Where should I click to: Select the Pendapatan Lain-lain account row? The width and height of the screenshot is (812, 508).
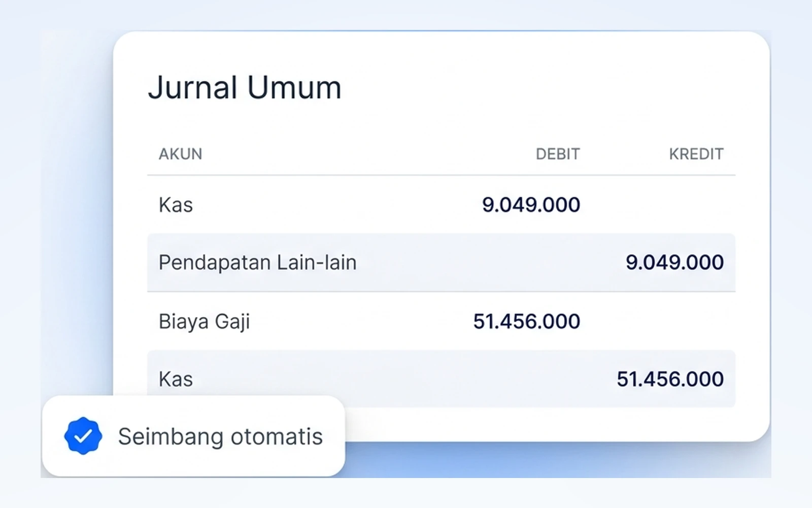click(441, 263)
